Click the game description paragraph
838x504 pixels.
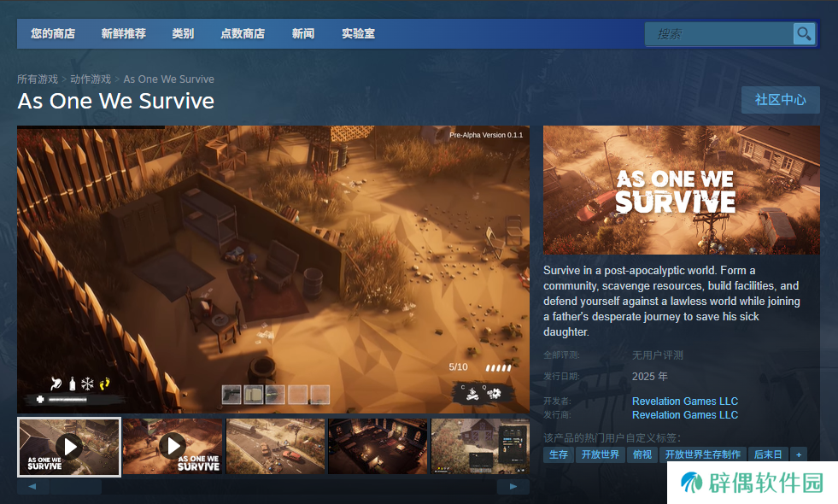pyautogui.click(x=671, y=301)
